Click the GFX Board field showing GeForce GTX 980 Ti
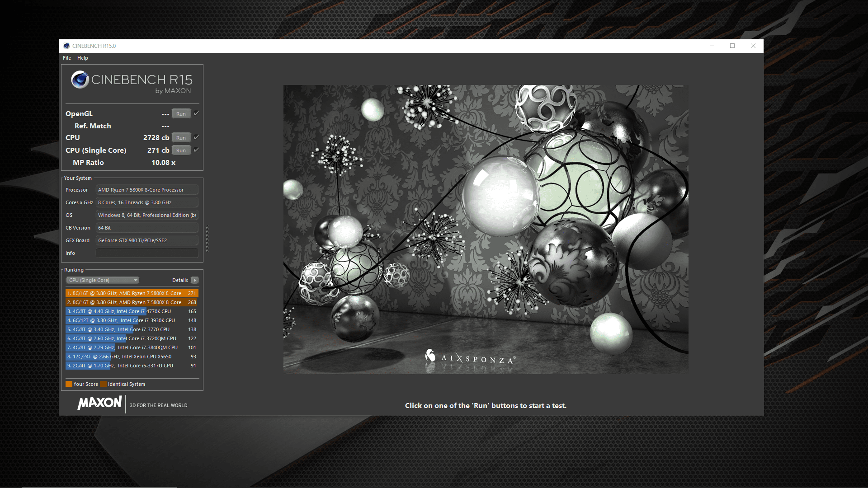This screenshot has height=488, width=868. pos(147,240)
